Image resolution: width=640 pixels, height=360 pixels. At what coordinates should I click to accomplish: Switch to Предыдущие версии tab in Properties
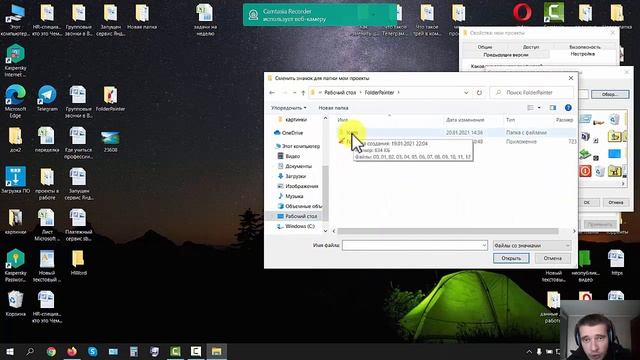506,55
